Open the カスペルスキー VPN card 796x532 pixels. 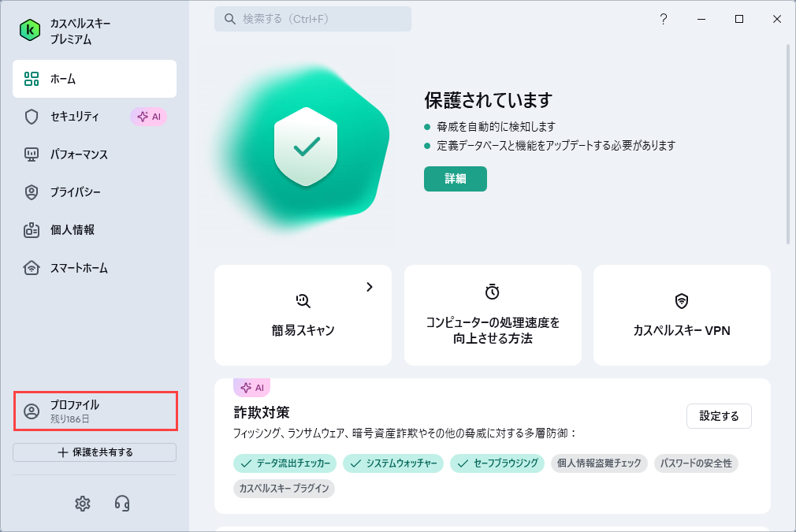tap(683, 314)
